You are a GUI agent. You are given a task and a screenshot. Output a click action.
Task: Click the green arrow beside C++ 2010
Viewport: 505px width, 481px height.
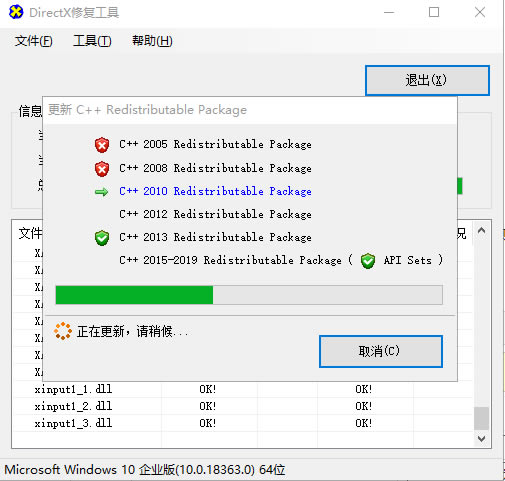101,192
